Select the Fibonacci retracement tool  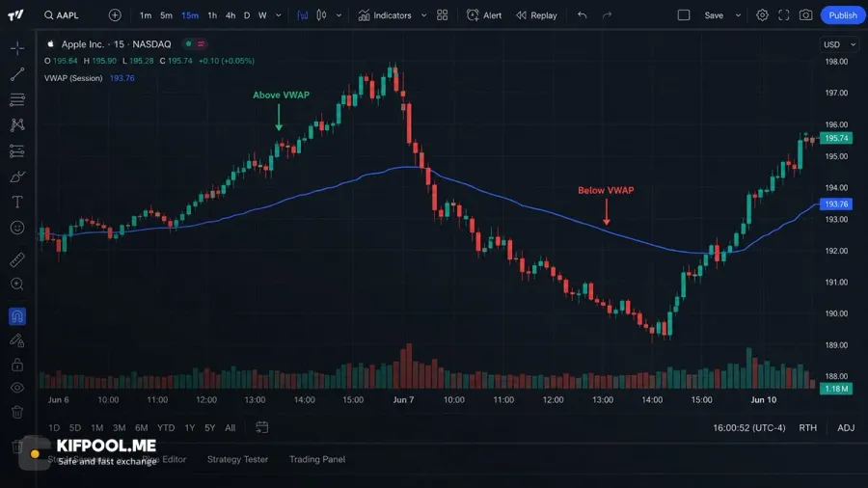point(17,99)
